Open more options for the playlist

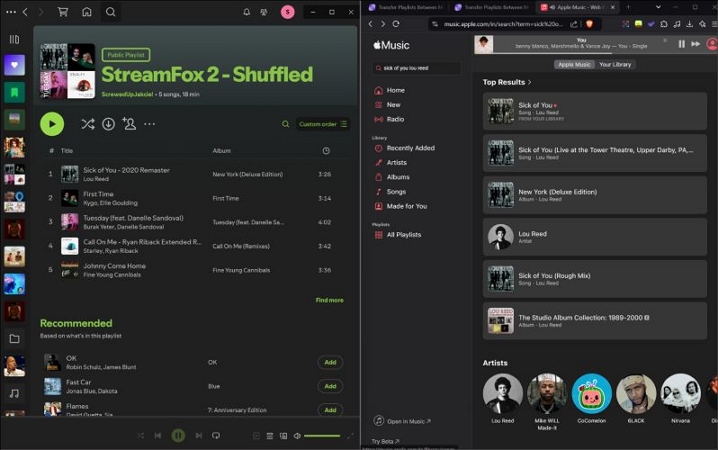pos(149,124)
